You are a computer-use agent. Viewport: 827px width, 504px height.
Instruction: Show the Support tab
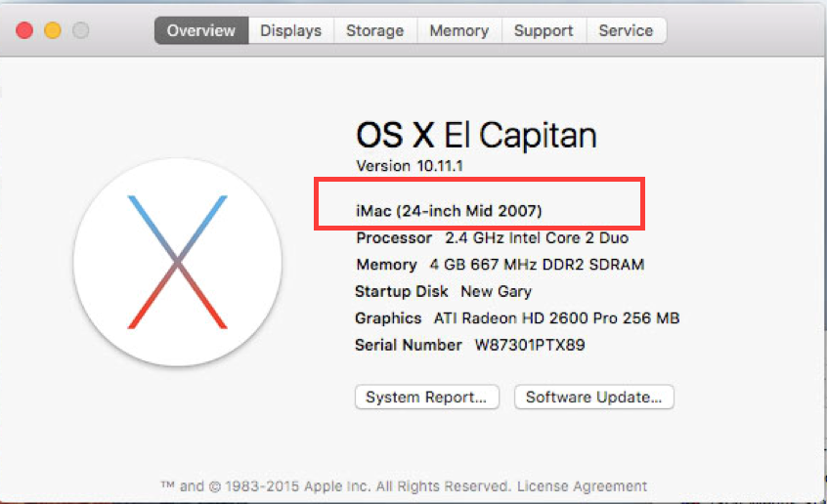click(x=544, y=30)
